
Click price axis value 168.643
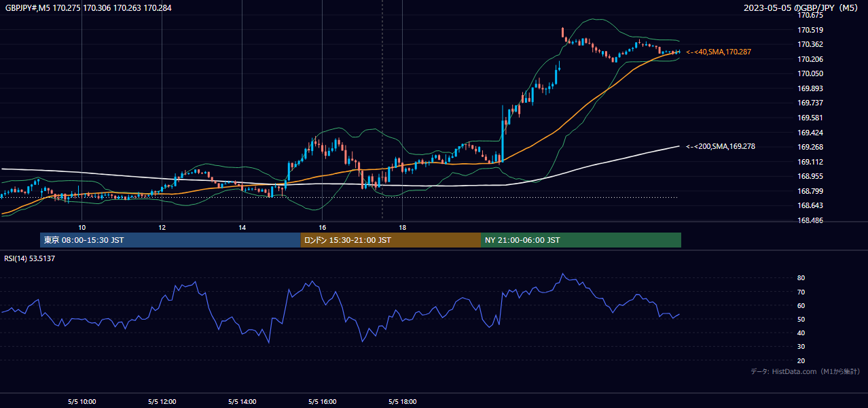(x=810, y=205)
